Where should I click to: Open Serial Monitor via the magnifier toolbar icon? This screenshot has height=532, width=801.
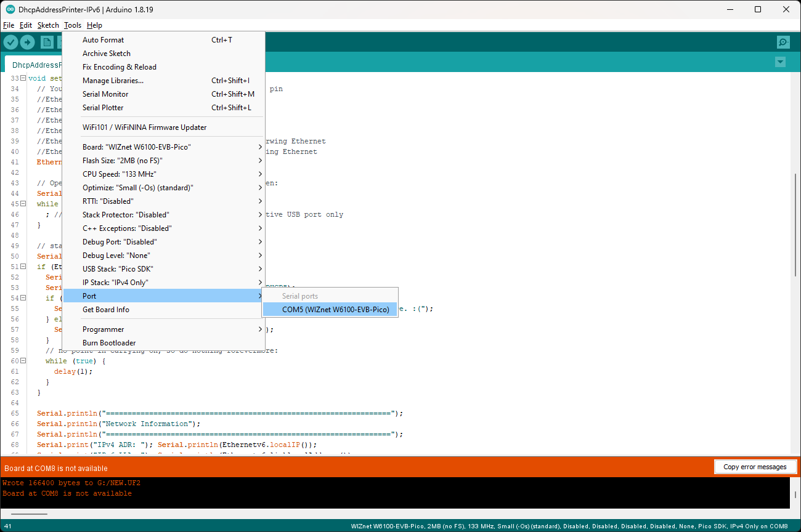pos(783,42)
